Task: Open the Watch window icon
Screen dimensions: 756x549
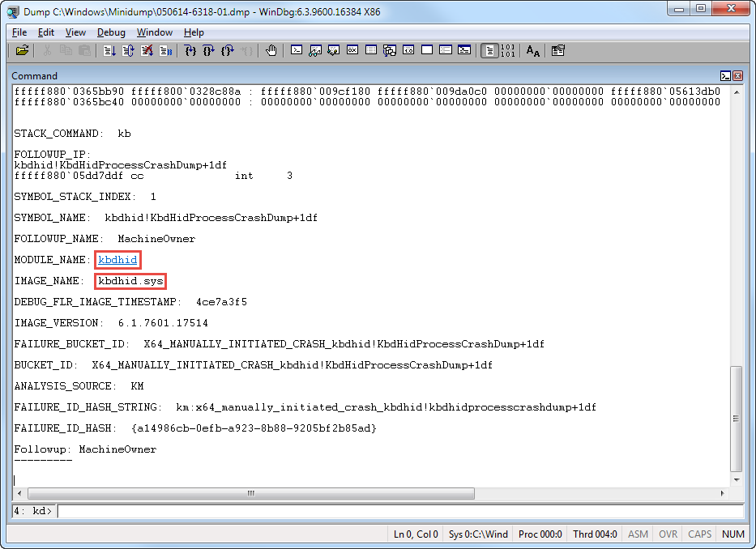Action: [x=315, y=50]
